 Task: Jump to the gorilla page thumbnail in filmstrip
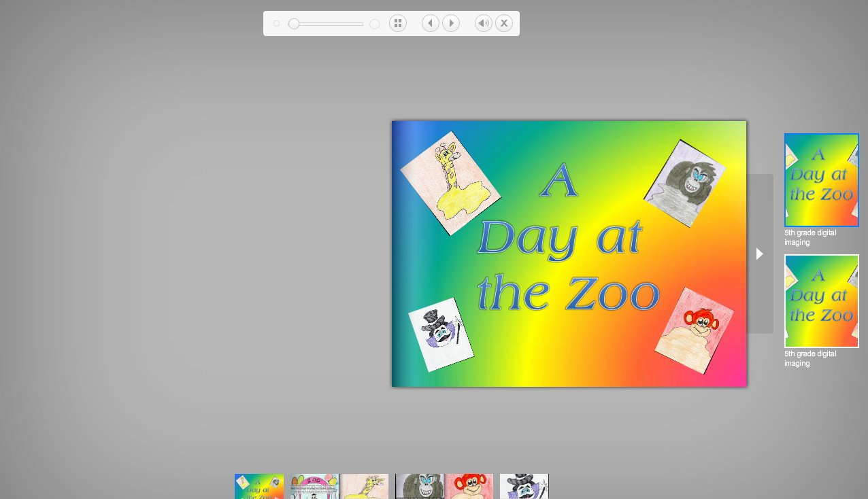point(420,486)
